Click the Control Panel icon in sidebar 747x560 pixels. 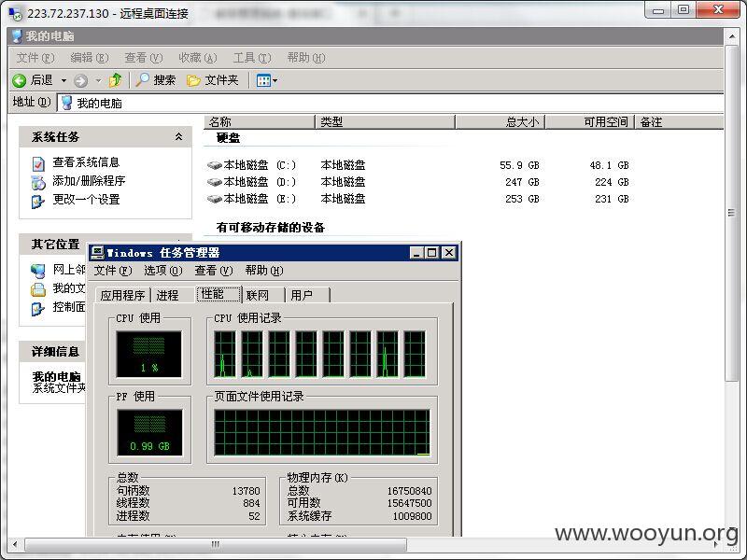[37, 309]
